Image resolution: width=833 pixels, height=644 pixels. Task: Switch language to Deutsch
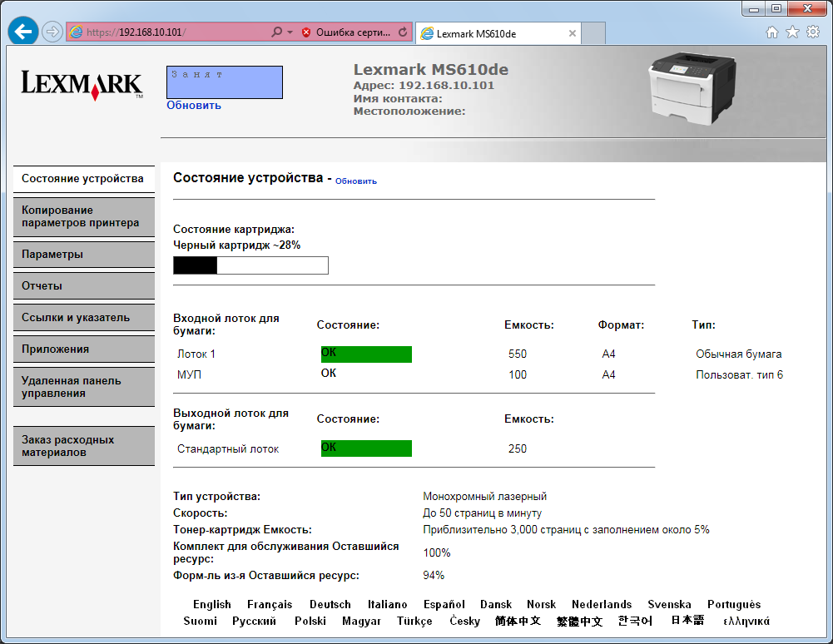330,604
